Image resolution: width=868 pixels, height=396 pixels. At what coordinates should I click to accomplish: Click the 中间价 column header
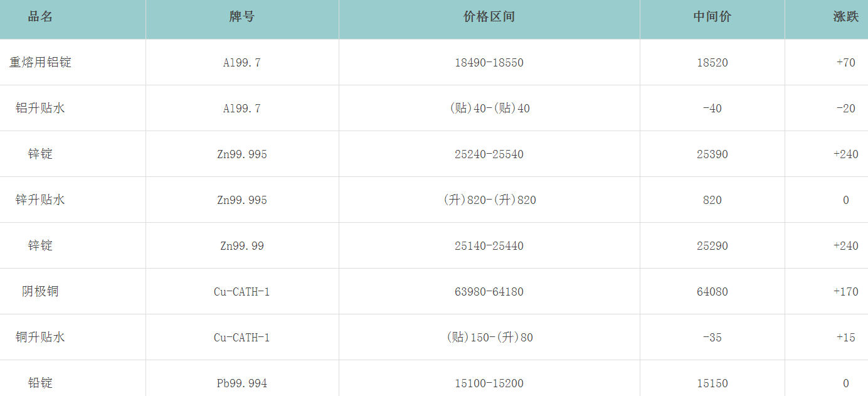(x=712, y=17)
